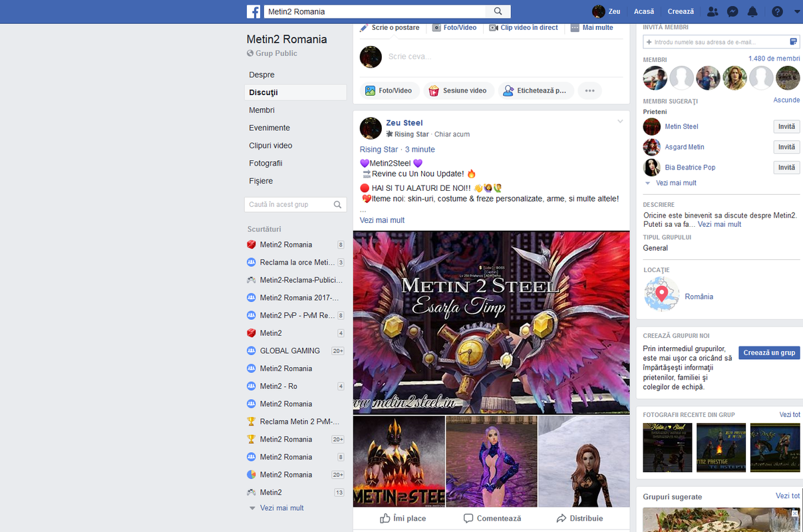803x532 pixels.
Task: Select the Scrie o postare tab
Action: click(390, 27)
